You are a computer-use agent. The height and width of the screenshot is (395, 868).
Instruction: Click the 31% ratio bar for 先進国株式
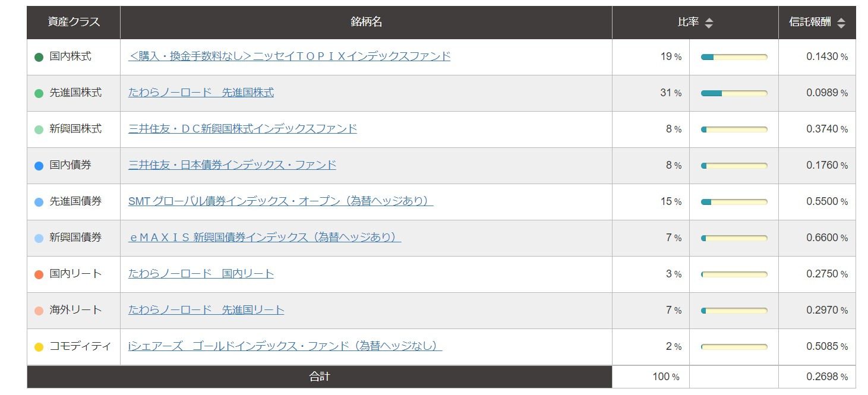click(x=734, y=93)
